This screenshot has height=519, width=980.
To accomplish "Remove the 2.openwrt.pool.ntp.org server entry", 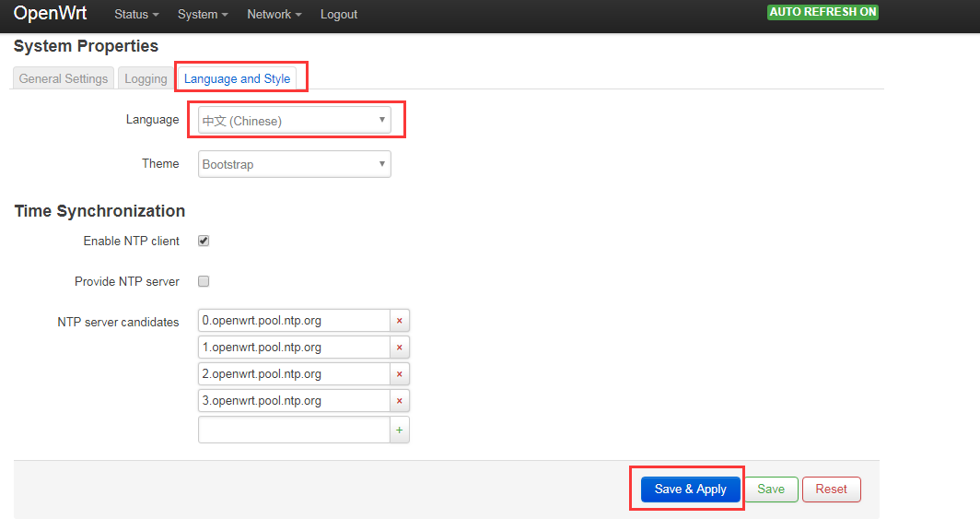I will point(400,374).
